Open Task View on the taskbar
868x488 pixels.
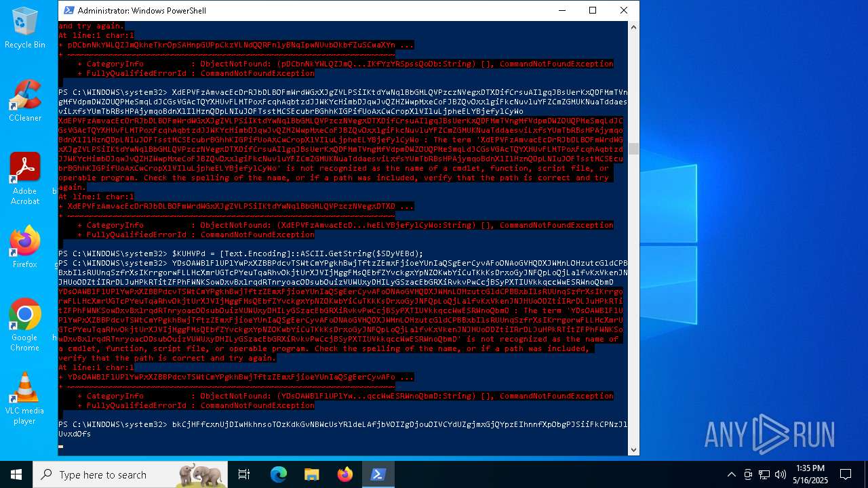[x=244, y=474]
